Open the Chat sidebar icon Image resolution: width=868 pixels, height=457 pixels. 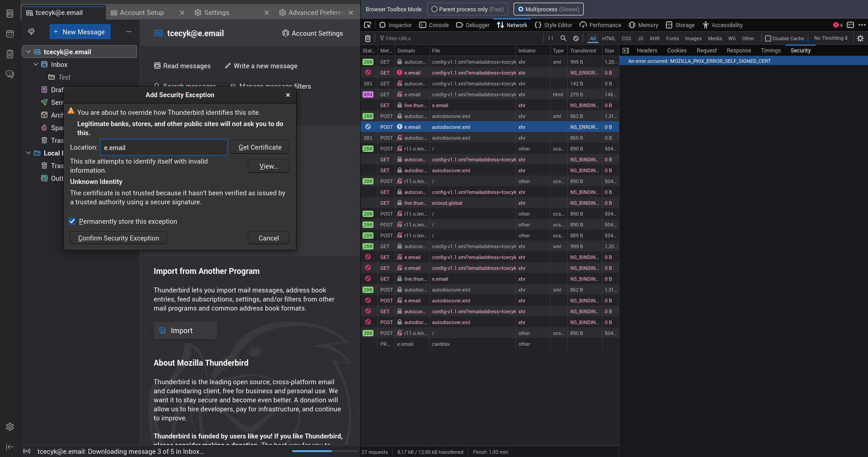click(x=10, y=75)
